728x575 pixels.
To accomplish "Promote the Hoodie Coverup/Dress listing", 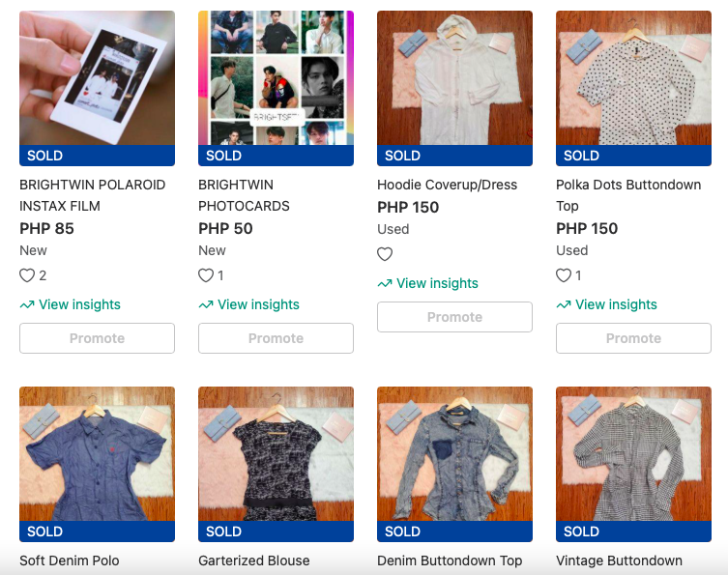I will point(454,317).
